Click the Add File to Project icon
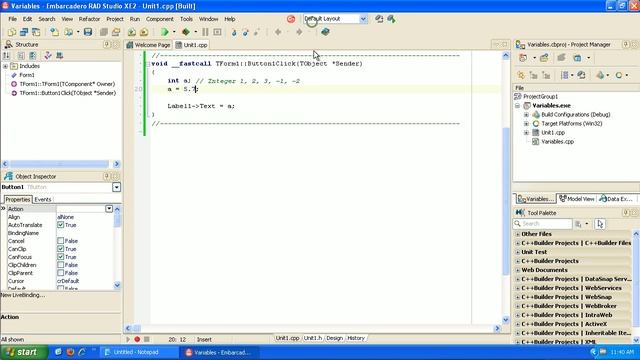The width and height of the screenshot is (640, 360). coord(131,32)
